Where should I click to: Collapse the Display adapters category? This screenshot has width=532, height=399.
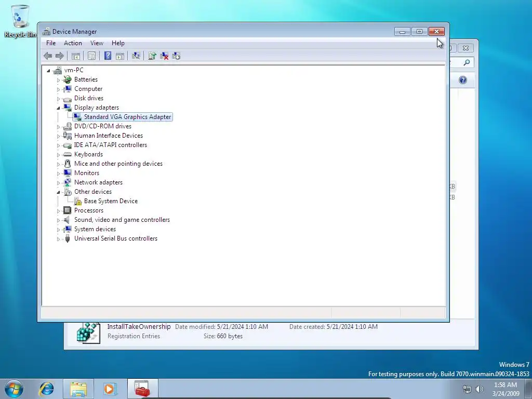[x=58, y=108]
